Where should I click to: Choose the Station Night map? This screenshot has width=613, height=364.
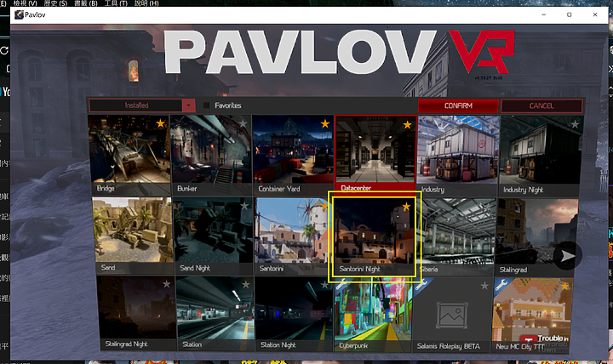coord(294,314)
